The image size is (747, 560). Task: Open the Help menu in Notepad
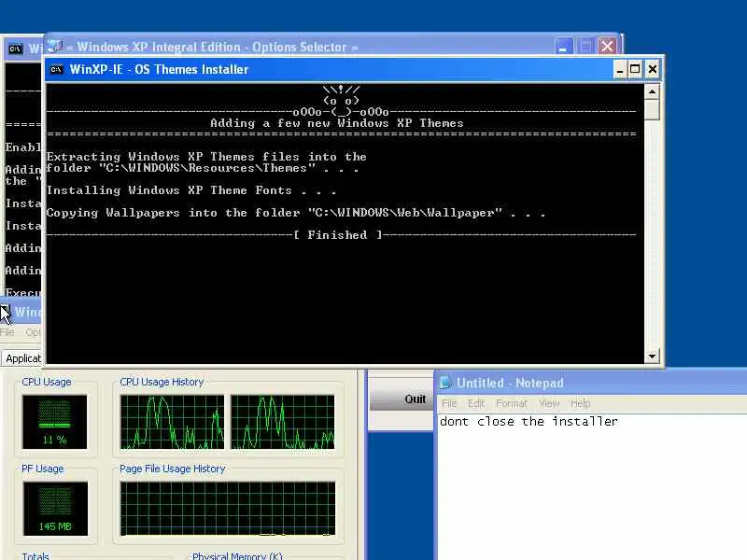(580, 403)
